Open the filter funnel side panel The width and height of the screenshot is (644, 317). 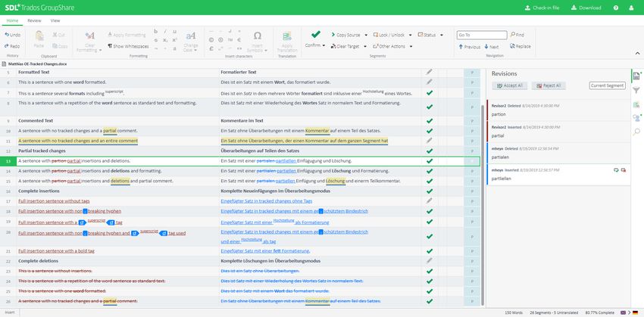[x=636, y=90]
